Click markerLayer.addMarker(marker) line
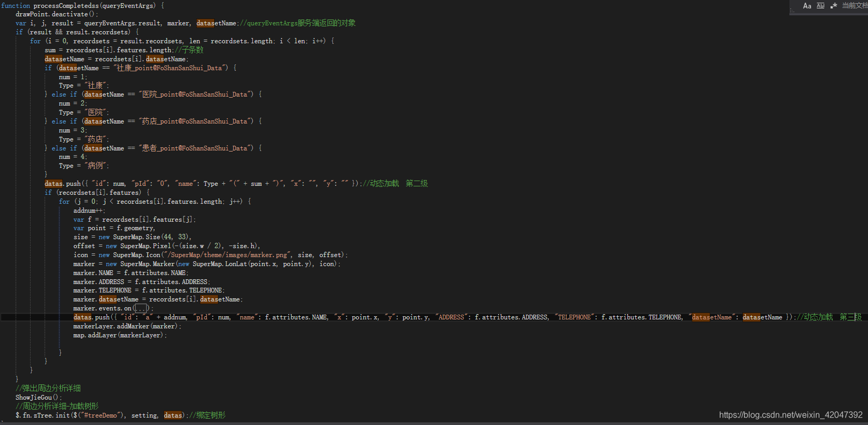Screen dimensions: 868x425 [127, 326]
